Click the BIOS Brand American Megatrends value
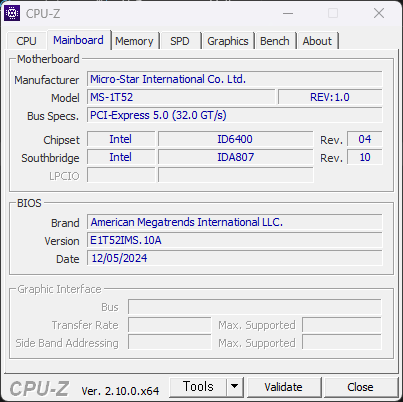Viewport: 403px width, 402px height. click(235, 222)
